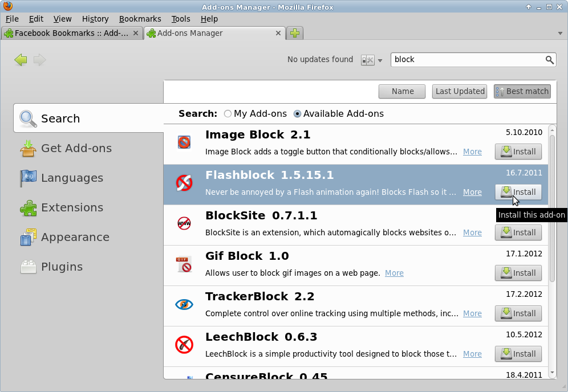Install the BlockSite add-on
Screen dimensions: 568x392
click(518, 232)
